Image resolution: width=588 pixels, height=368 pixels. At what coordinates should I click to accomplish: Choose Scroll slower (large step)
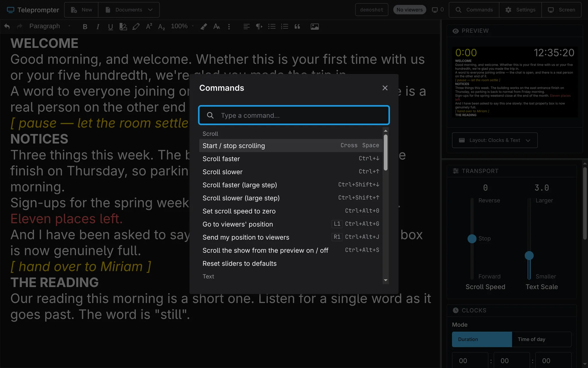(291, 198)
